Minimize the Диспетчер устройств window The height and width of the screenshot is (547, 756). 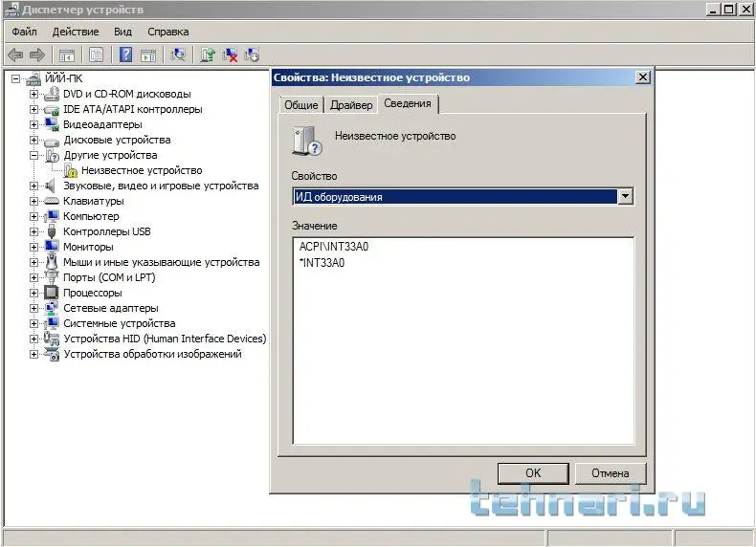(x=714, y=9)
